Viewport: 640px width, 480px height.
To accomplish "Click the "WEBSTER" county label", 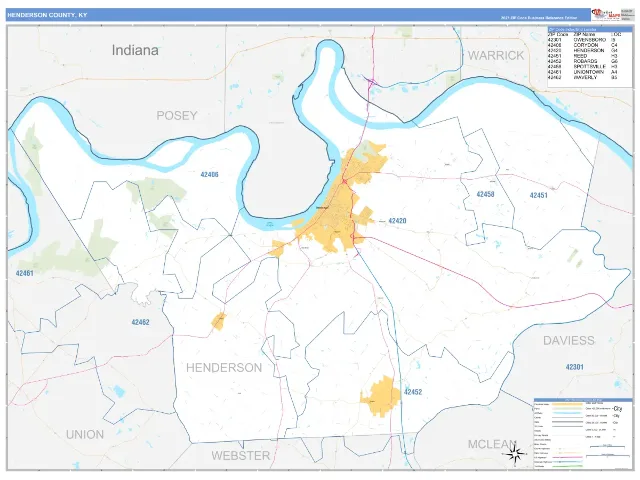I will point(241,456).
